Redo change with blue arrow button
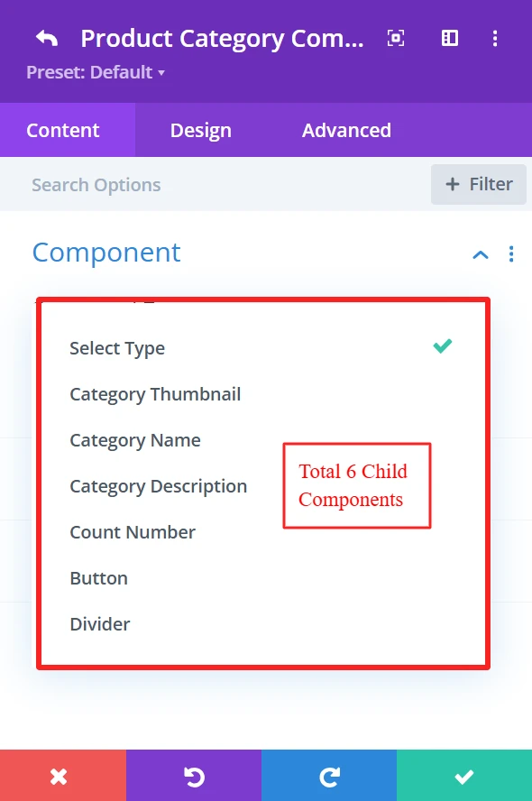Viewport: 532px width, 801px height. click(x=329, y=776)
